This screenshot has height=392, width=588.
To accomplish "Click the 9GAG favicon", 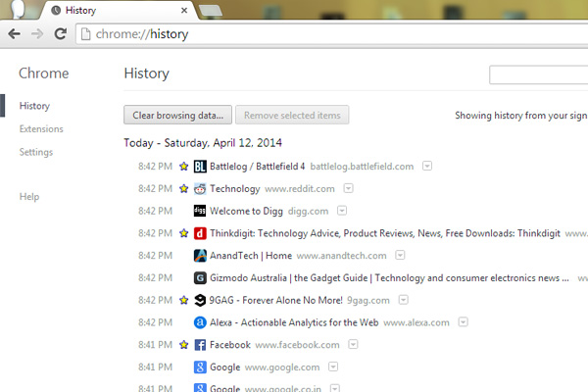I will [200, 300].
